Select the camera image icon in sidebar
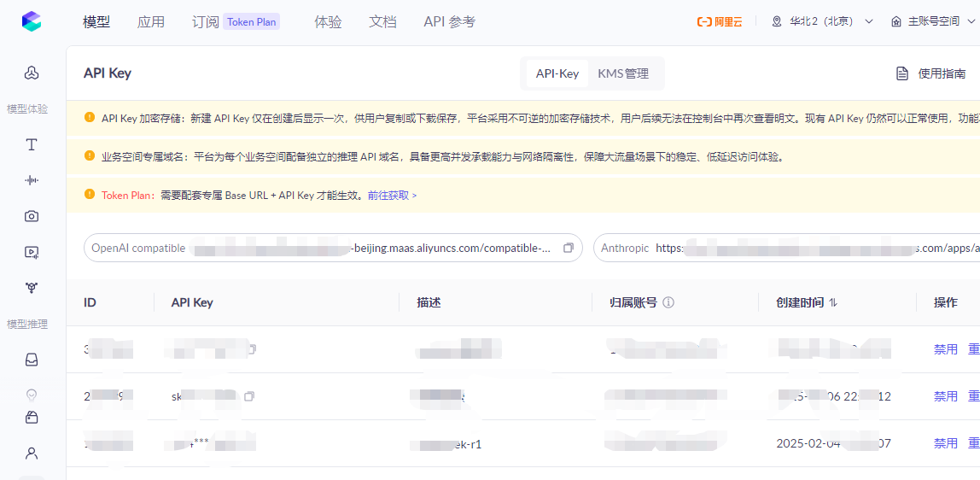The width and height of the screenshot is (980, 480). [x=32, y=216]
